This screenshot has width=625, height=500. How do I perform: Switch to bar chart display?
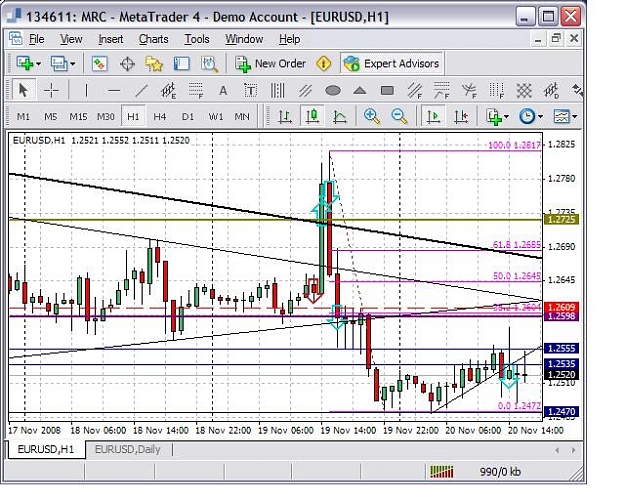pyautogui.click(x=285, y=116)
